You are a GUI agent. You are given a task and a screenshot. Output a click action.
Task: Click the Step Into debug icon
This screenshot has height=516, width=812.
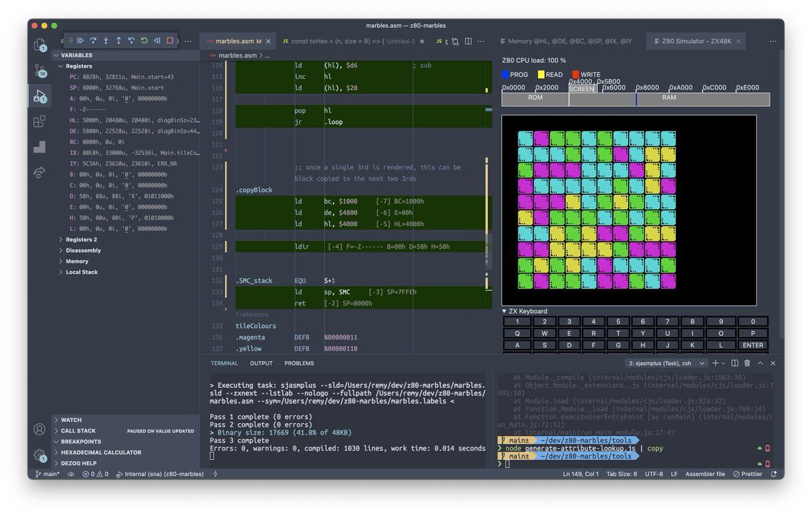click(x=106, y=41)
